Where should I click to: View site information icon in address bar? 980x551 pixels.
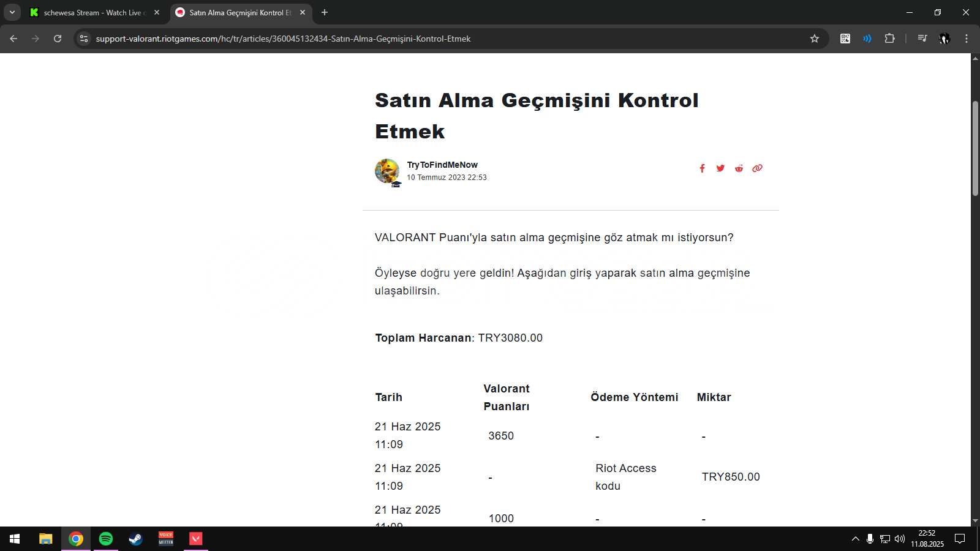84,39
